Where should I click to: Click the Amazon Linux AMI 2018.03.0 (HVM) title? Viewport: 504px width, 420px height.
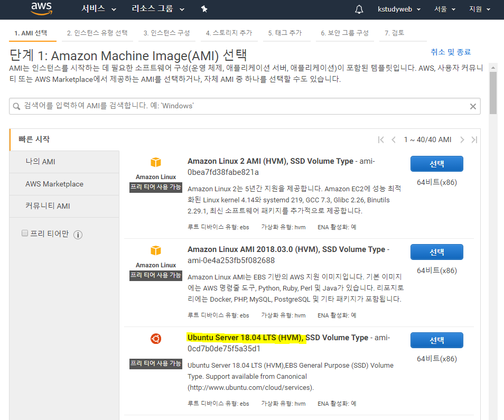coord(286,249)
